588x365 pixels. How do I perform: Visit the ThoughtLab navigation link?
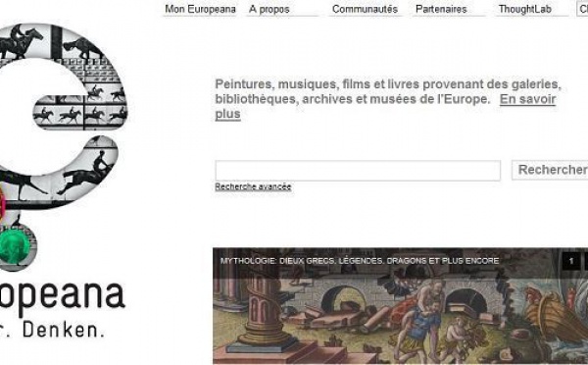click(x=524, y=9)
